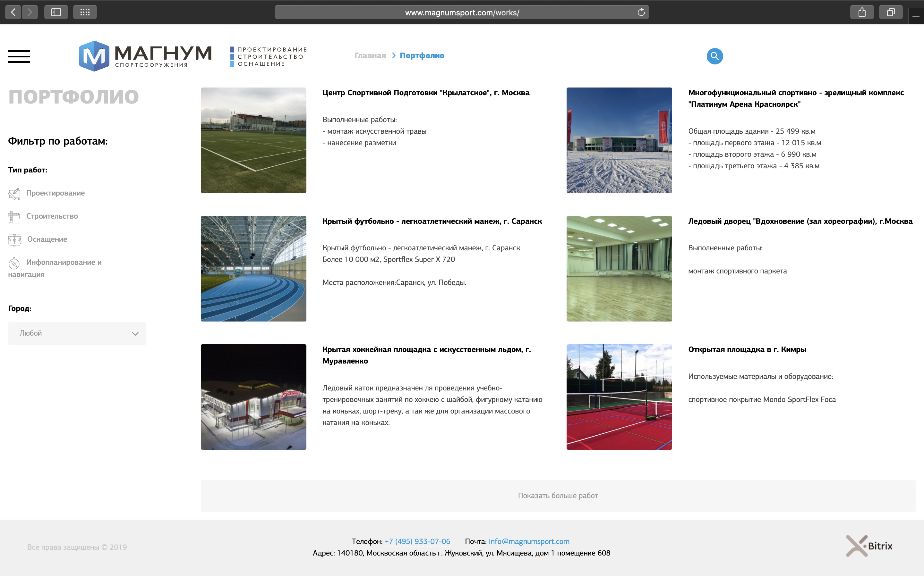The height and width of the screenshot is (577, 924).
Task: Filter works by Проектирование
Action: pos(47,193)
